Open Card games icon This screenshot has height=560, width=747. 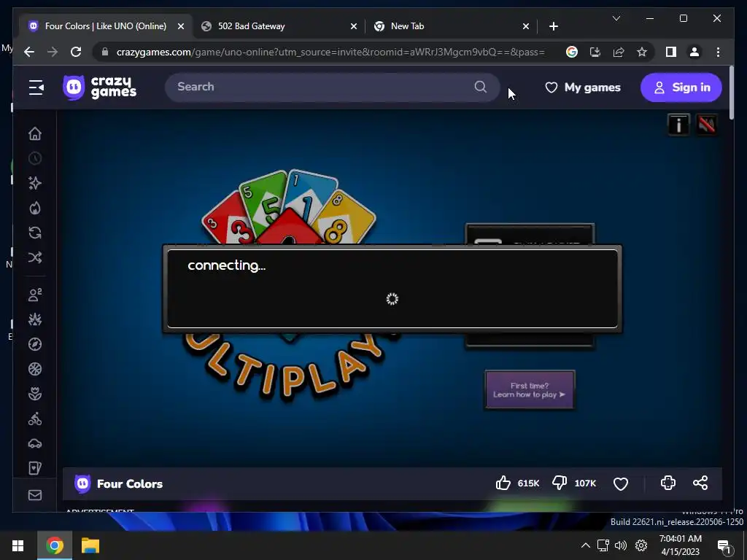35,469
